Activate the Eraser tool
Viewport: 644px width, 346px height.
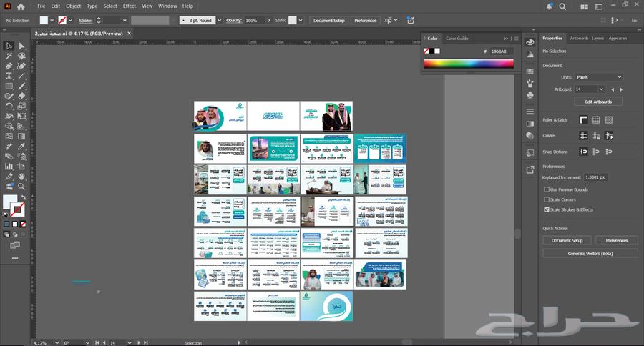[21, 96]
